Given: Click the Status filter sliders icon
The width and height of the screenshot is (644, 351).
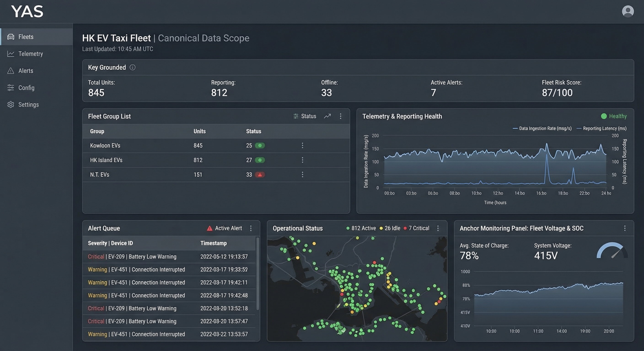Looking at the screenshot, I should 296,116.
